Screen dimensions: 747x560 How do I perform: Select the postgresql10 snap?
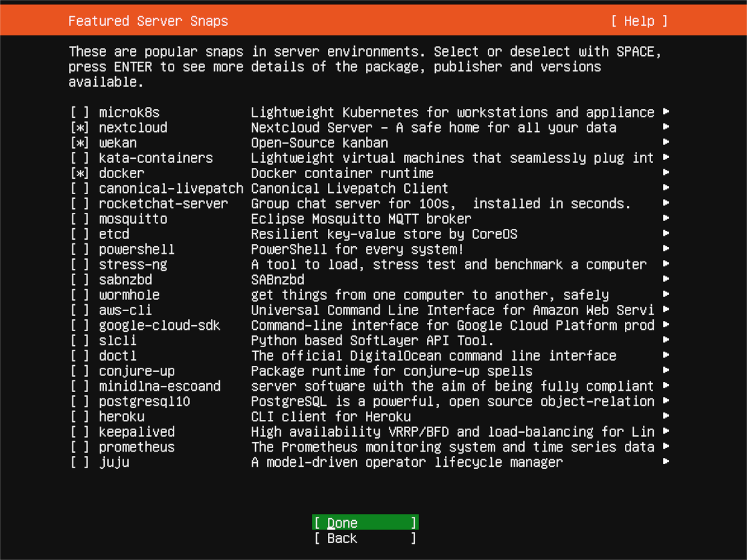click(81, 401)
